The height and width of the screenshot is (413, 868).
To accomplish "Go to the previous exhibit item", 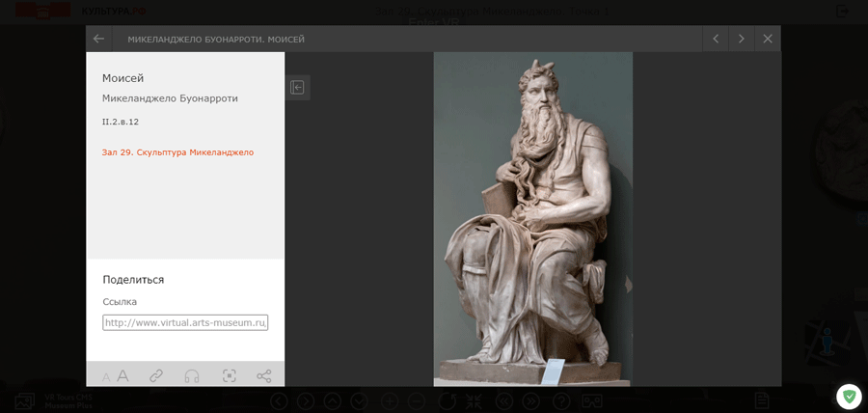I will pyautogui.click(x=715, y=39).
